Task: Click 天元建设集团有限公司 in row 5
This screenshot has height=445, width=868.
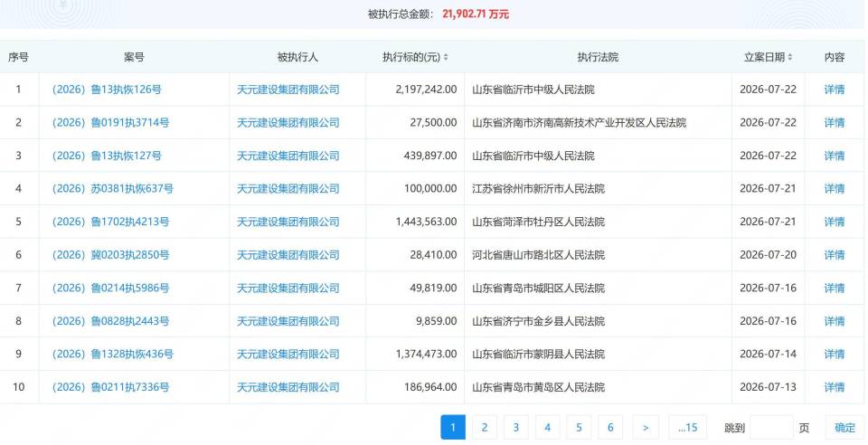Action: (x=288, y=222)
